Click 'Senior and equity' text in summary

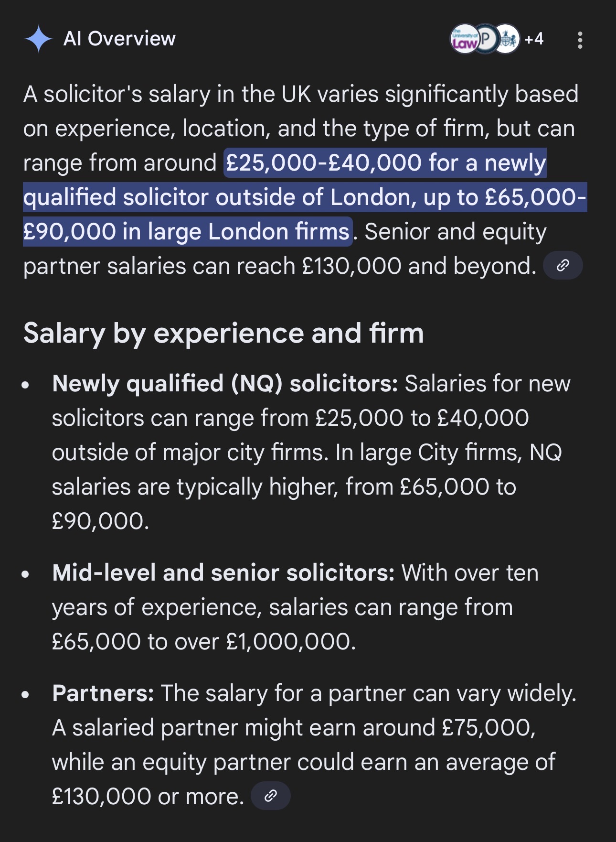click(x=456, y=232)
